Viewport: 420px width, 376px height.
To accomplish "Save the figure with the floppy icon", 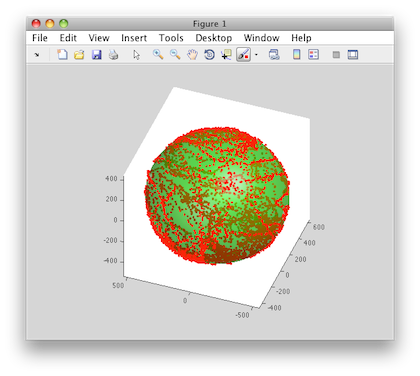I will pos(96,54).
